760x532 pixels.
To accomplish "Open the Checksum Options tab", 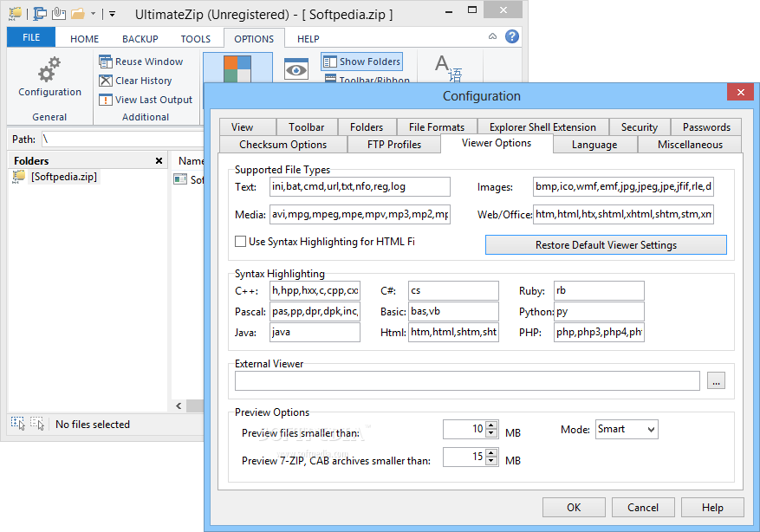I will point(283,145).
